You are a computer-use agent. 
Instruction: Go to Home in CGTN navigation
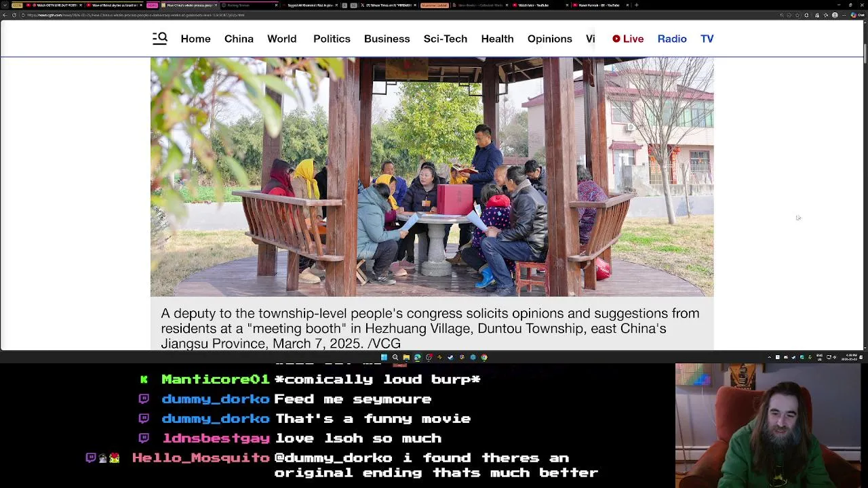195,39
